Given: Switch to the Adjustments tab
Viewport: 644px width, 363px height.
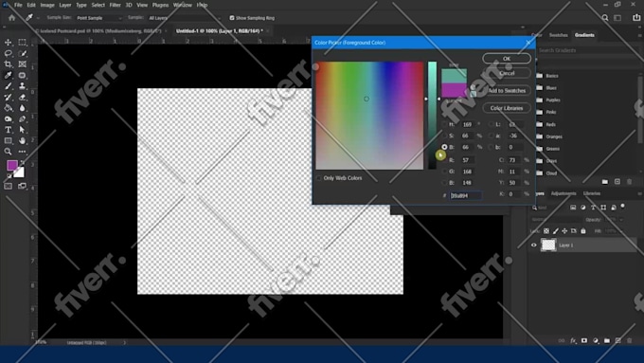Looking at the screenshot, I should [563, 193].
